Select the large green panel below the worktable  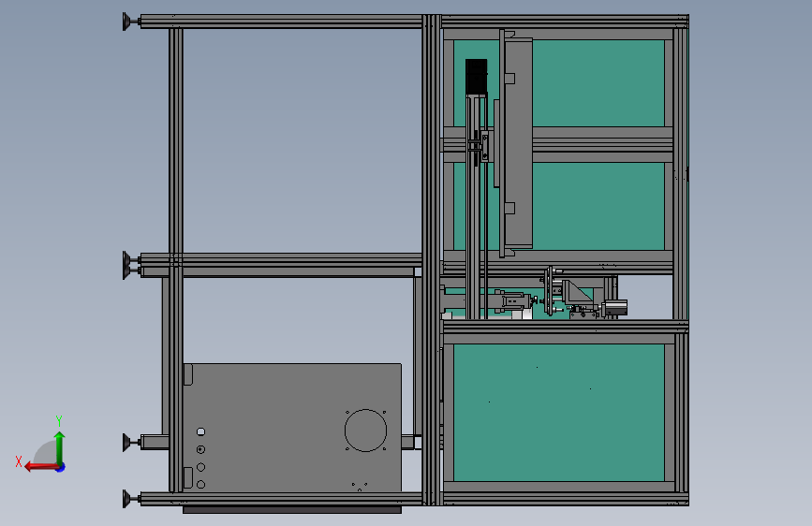point(559,413)
